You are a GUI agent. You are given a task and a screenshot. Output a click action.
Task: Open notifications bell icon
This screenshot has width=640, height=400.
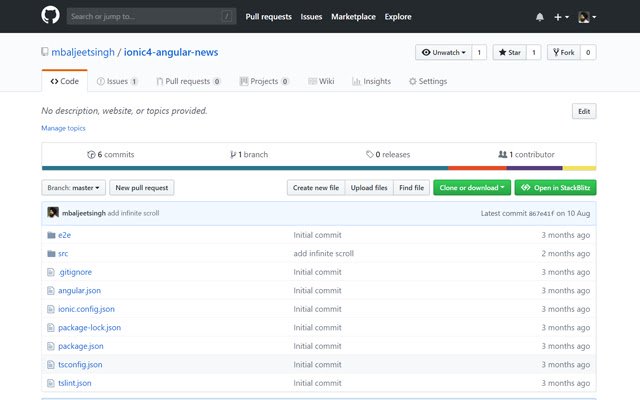[540, 17]
